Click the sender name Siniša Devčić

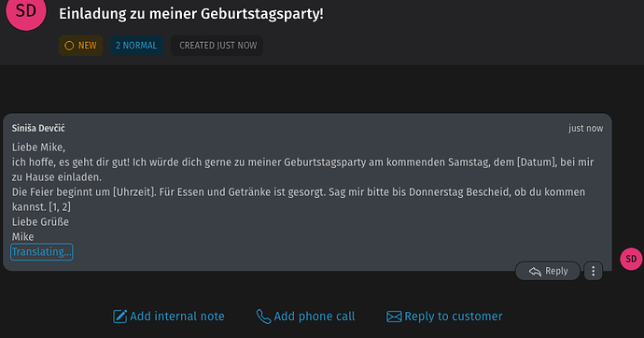[x=38, y=128]
